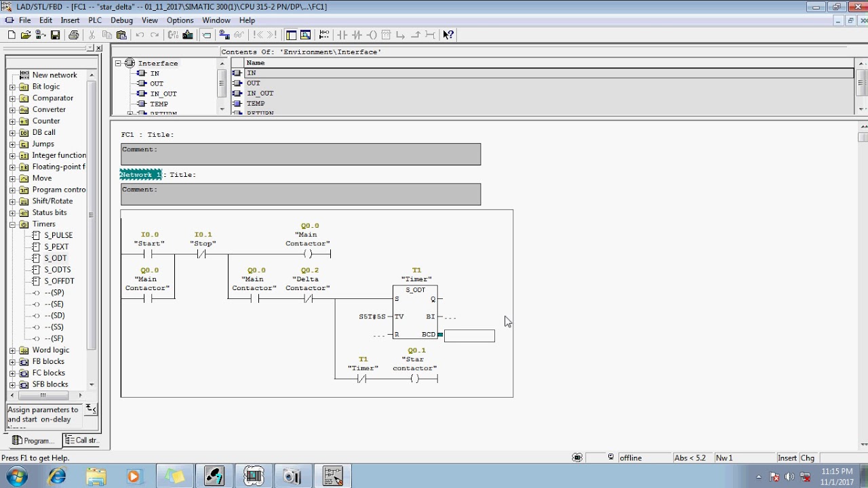Screen dimensions: 868x488
Task: Select the S5T#5S time value
Action: [x=372, y=317]
